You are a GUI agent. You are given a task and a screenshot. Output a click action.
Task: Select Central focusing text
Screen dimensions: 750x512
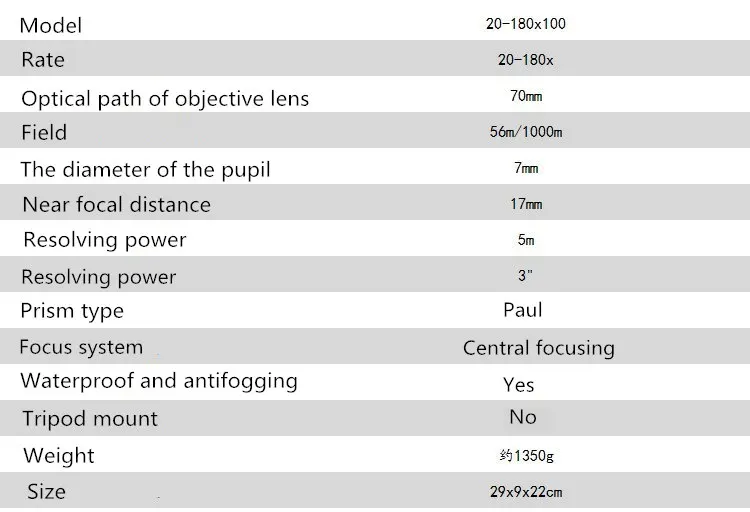539,348
